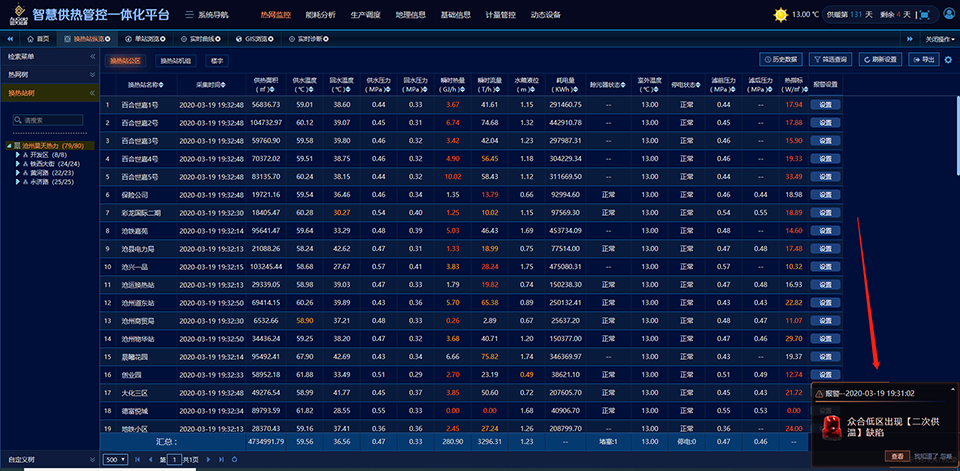The height and width of the screenshot is (471, 960).
Task: Toggle the 楼宇 view option
Action: point(217,61)
